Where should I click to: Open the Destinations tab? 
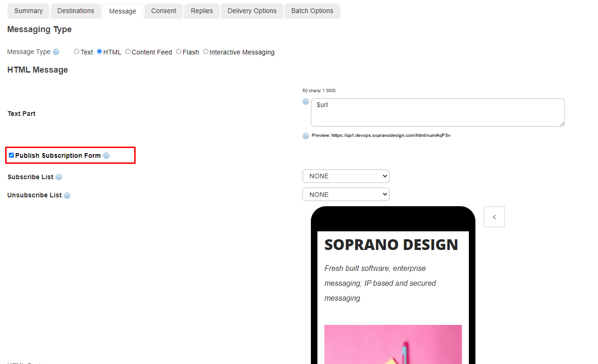tap(76, 11)
